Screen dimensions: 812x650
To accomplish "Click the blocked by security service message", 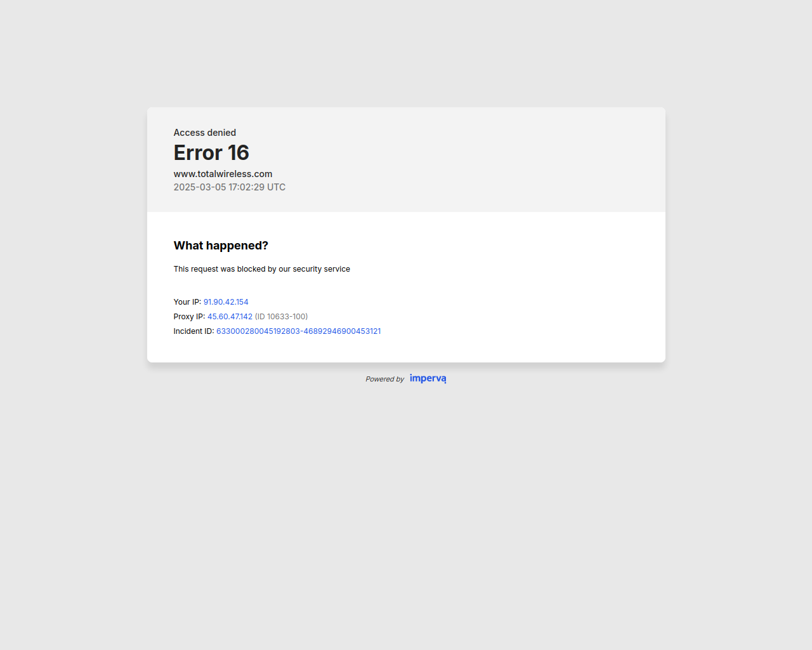I will 262,269.
